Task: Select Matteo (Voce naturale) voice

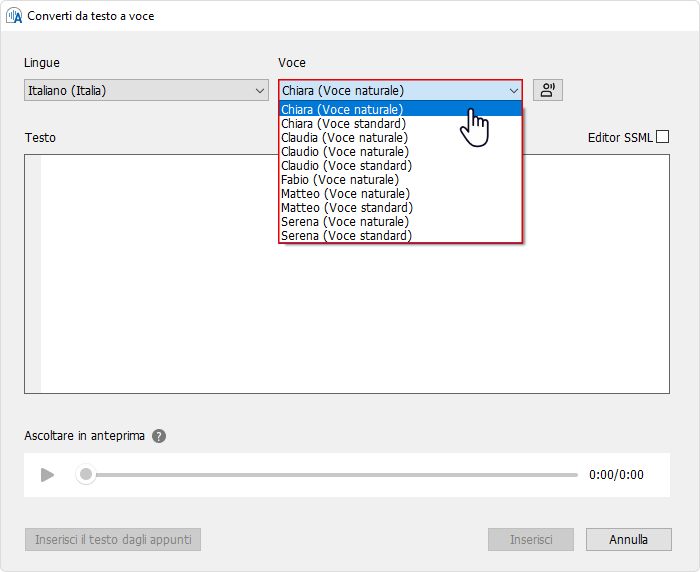Action: tap(400, 193)
